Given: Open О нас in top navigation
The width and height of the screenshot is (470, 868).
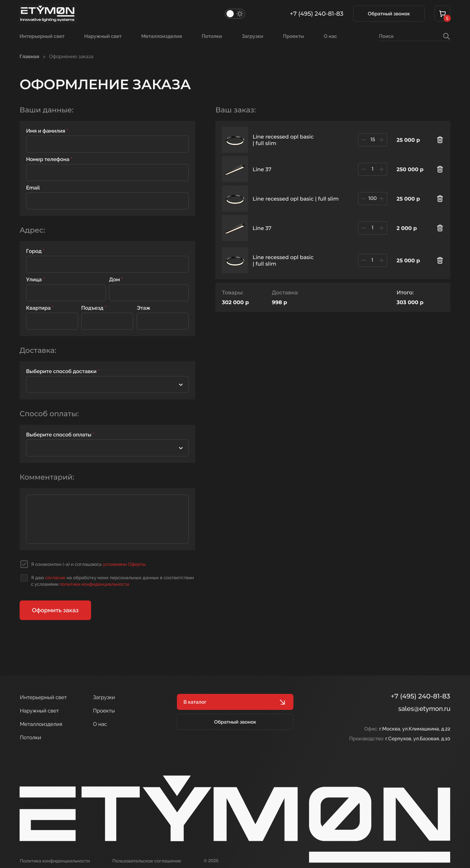Looking at the screenshot, I should click(x=330, y=36).
